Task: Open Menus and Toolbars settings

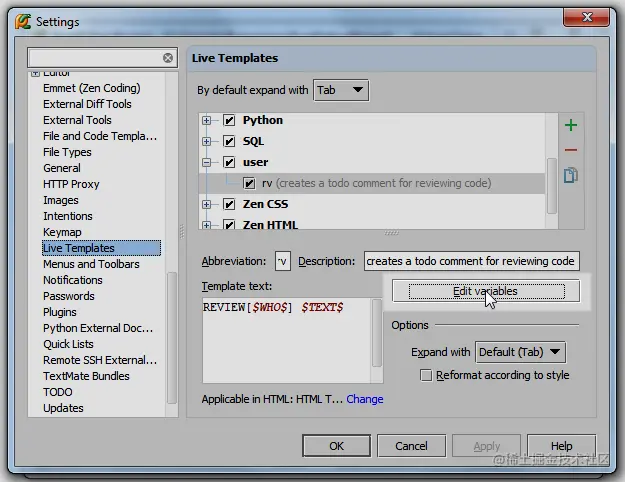Action: (x=91, y=264)
